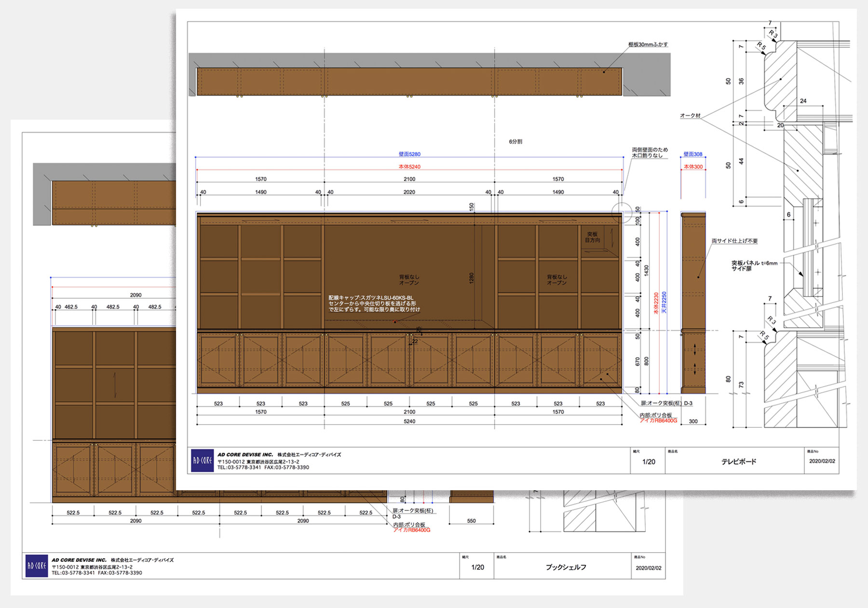Click the 突板パネル t=6mm annotation
This screenshot has width=868, height=608.
click(754, 266)
